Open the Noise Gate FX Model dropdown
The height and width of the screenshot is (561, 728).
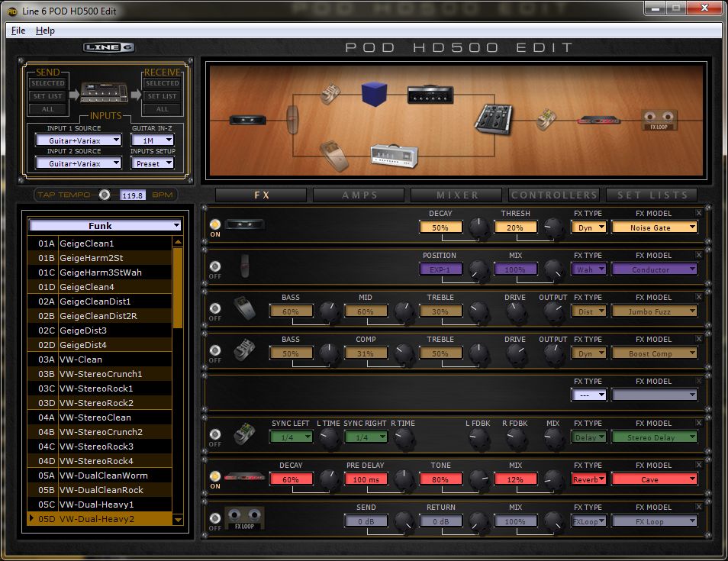[655, 227]
